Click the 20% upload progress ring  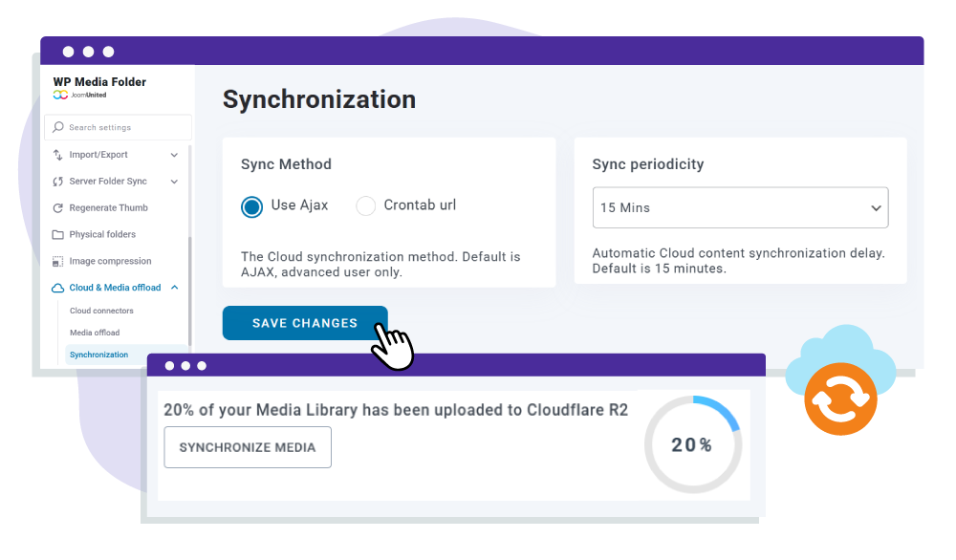tap(692, 444)
